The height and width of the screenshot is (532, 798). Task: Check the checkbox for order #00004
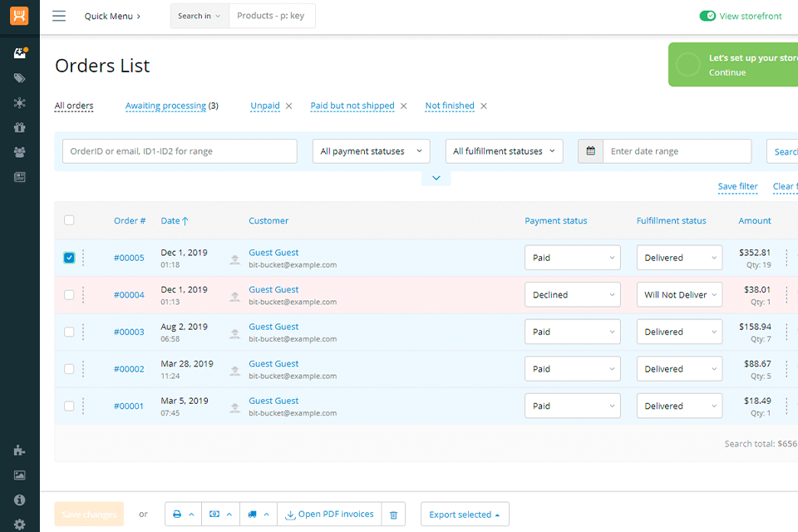coord(69,295)
